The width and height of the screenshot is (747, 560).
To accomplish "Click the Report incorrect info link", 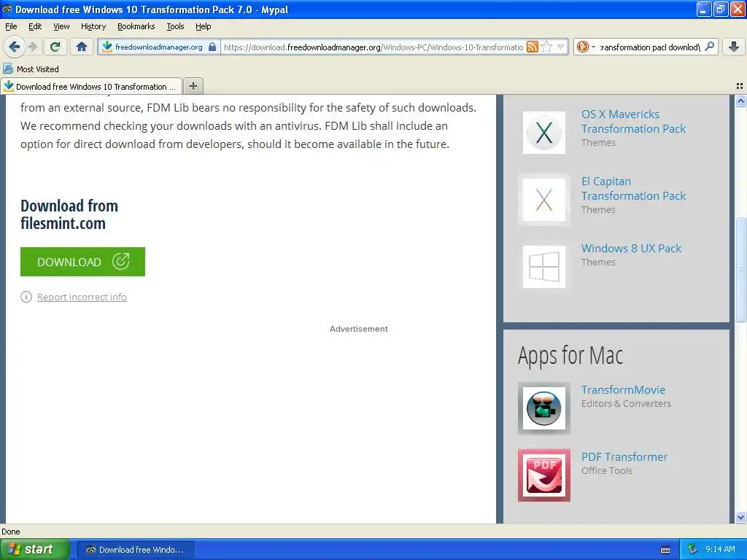I will tap(82, 297).
